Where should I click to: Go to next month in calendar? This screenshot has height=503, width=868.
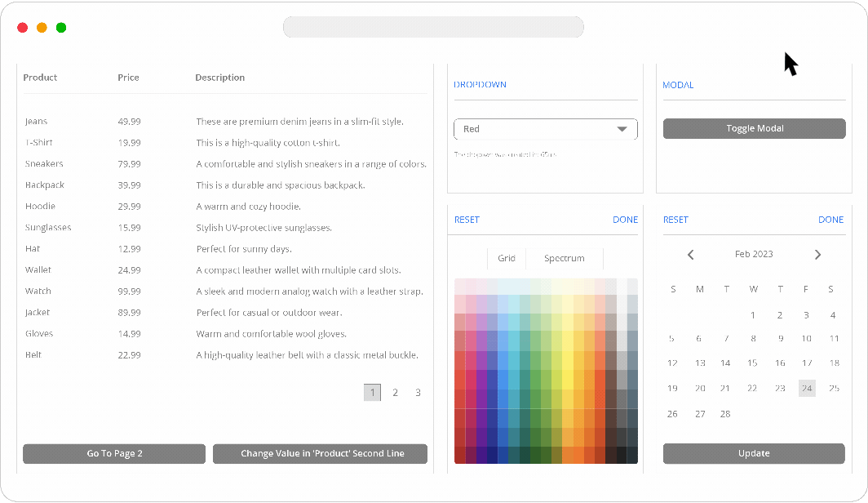pyautogui.click(x=817, y=255)
